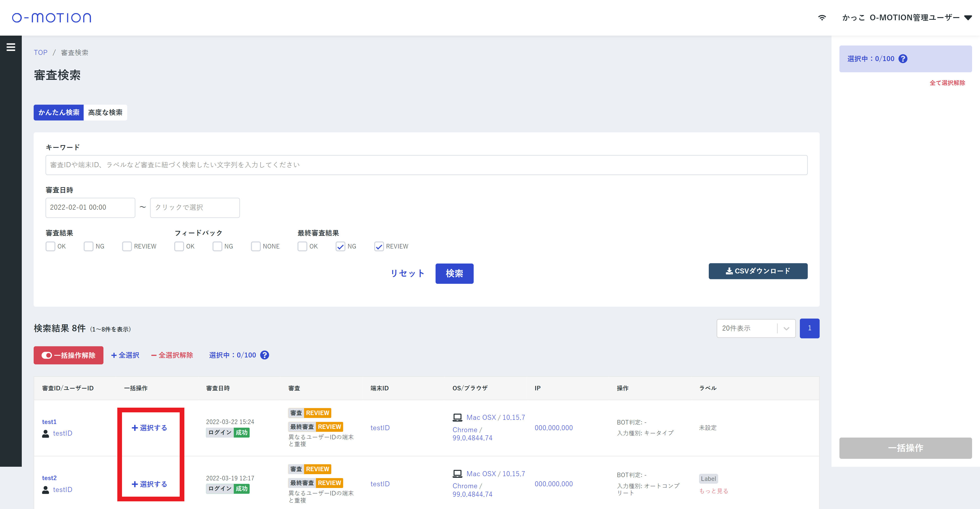Screen dimensions: 980x509
Task: Click the laptop device icon for test1
Action: pos(457,417)
